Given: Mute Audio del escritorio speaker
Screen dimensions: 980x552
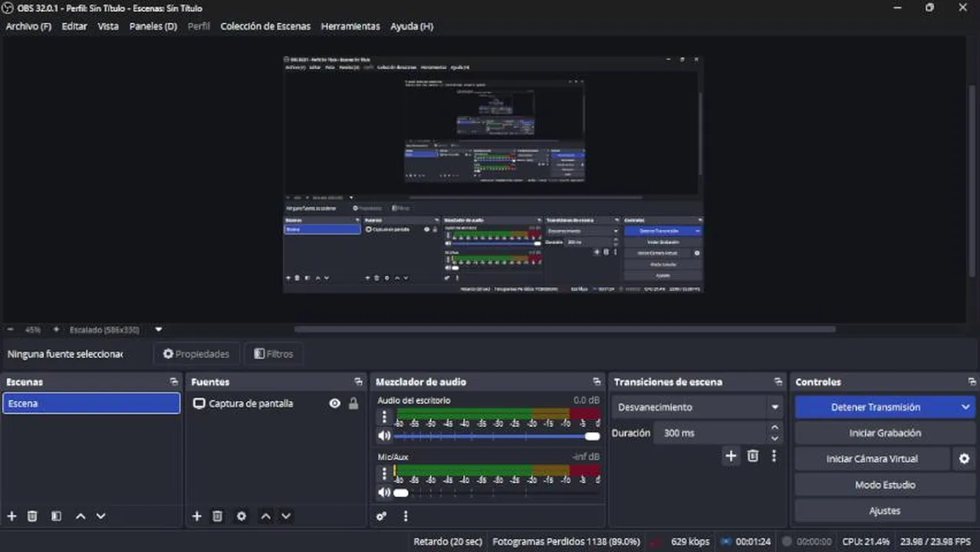Looking at the screenshot, I should tap(384, 435).
